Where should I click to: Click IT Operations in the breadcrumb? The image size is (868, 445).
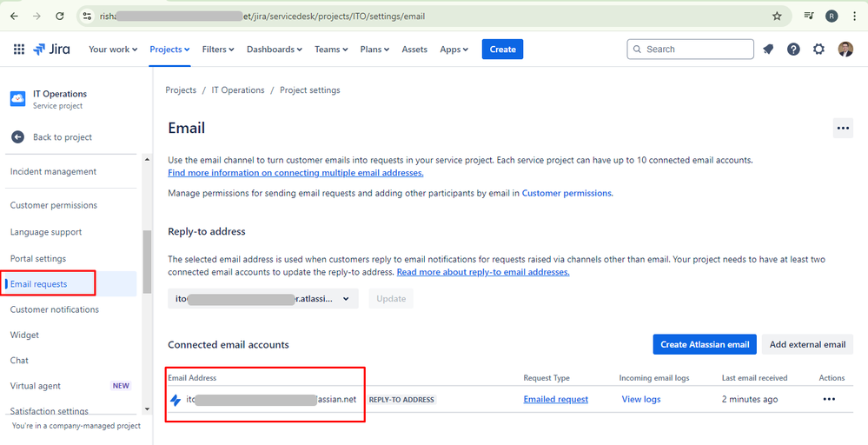click(x=238, y=90)
